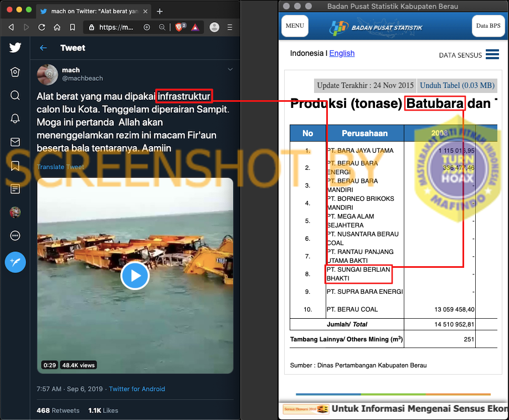Click the total value 14 510 952,81
This screenshot has width=509, height=420.
point(454,324)
